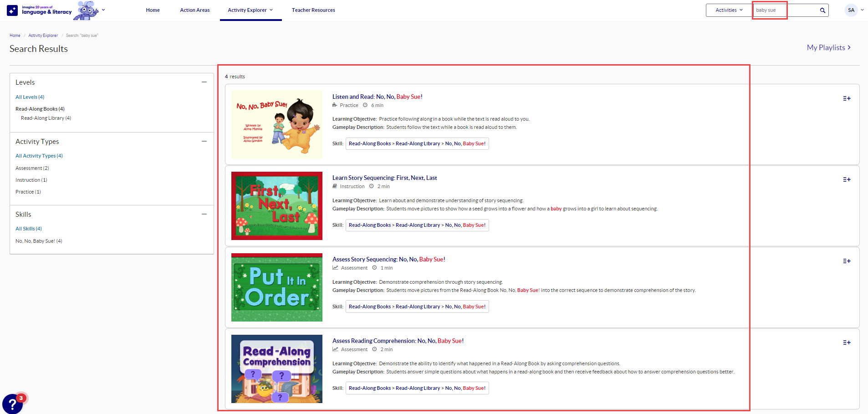Filter by Assessment (2) activity type
Viewport: 868px width, 414px height.
point(32,168)
